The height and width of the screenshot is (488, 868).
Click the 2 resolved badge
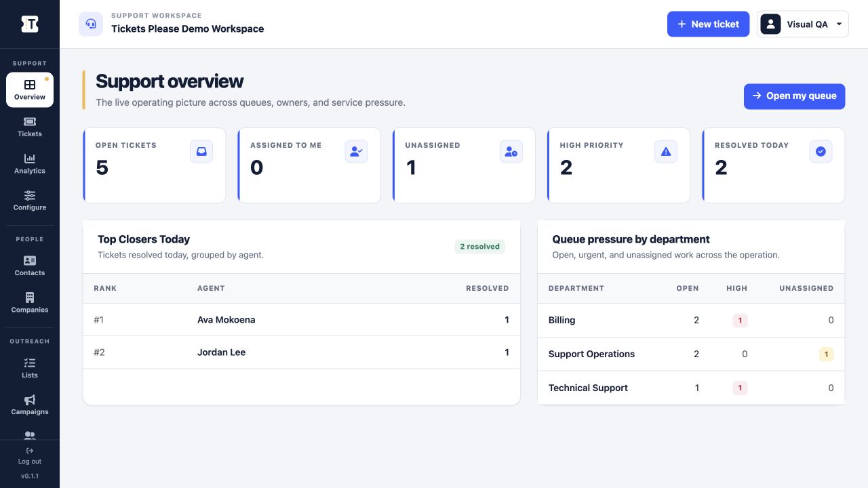(x=479, y=247)
